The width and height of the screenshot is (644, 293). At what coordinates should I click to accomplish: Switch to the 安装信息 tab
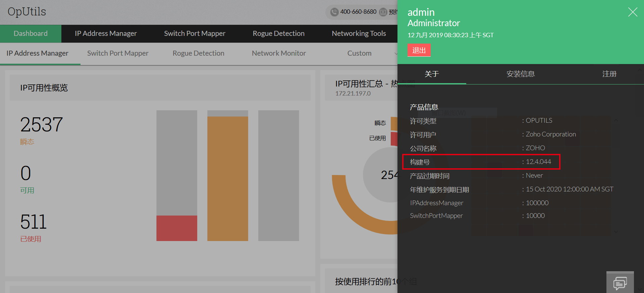[521, 74]
